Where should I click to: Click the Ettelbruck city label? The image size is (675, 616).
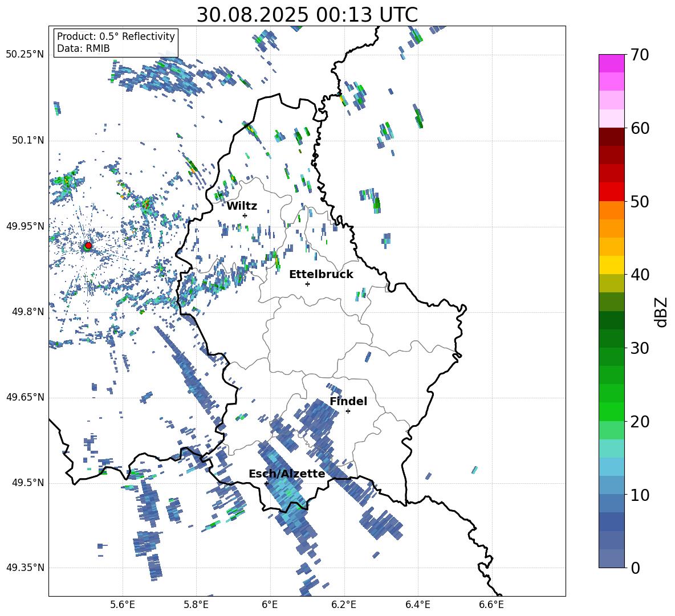click(321, 275)
